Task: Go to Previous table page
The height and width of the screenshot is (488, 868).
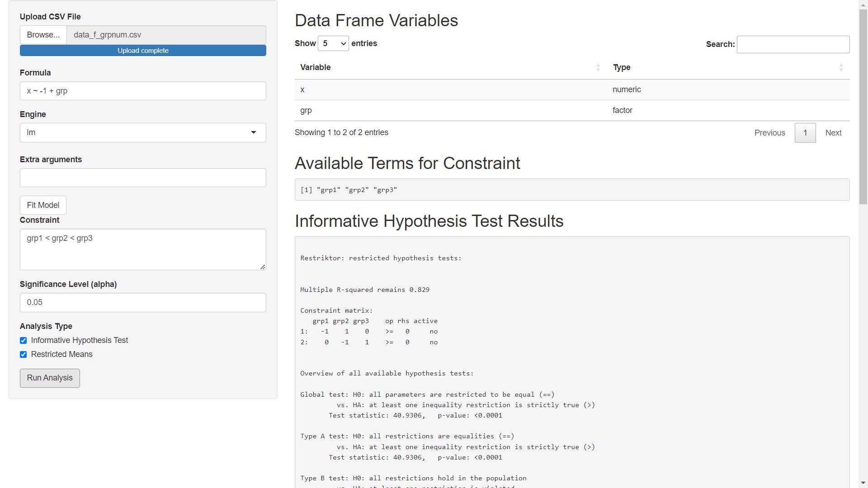Action: [769, 133]
